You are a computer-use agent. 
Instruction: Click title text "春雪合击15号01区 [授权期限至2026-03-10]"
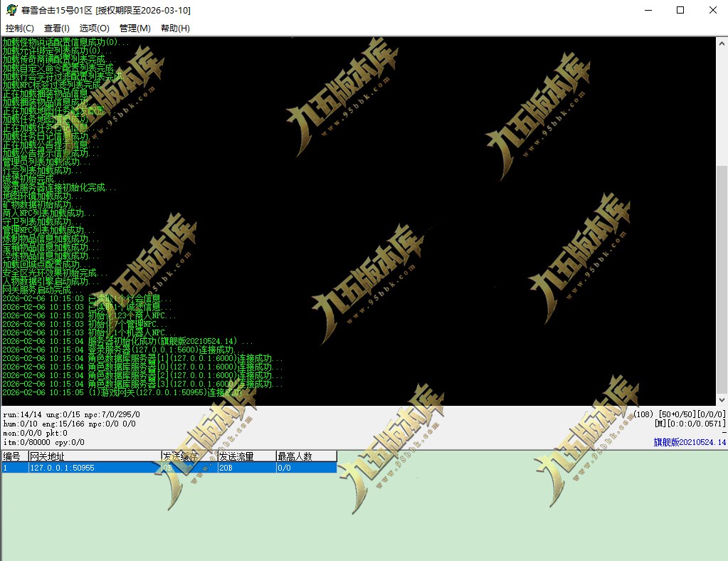pos(106,10)
